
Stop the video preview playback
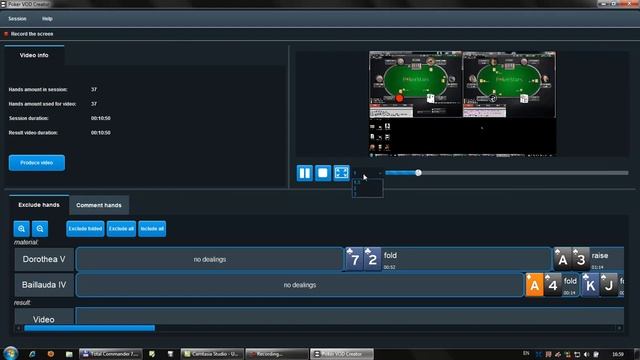click(322, 173)
